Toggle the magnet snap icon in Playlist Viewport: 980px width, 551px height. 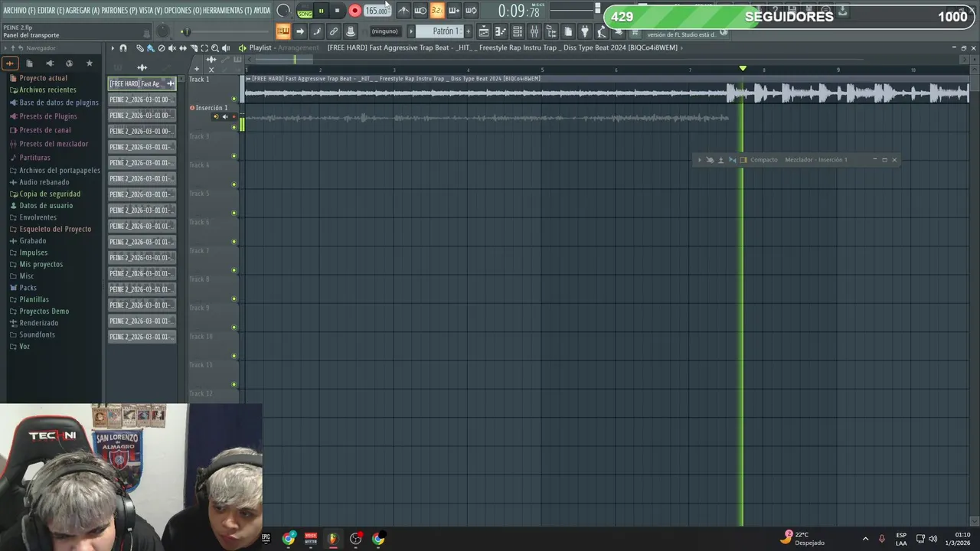coord(123,47)
